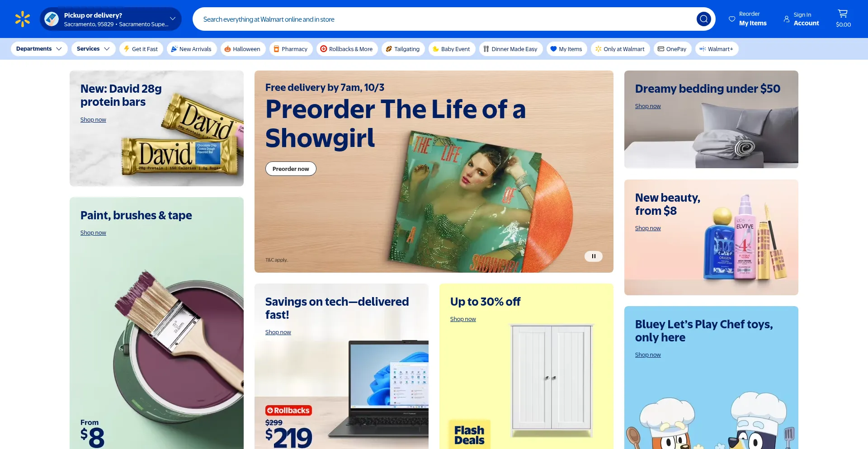Pause the hero banner carousel
868x449 pixels.
click(594, 256)
